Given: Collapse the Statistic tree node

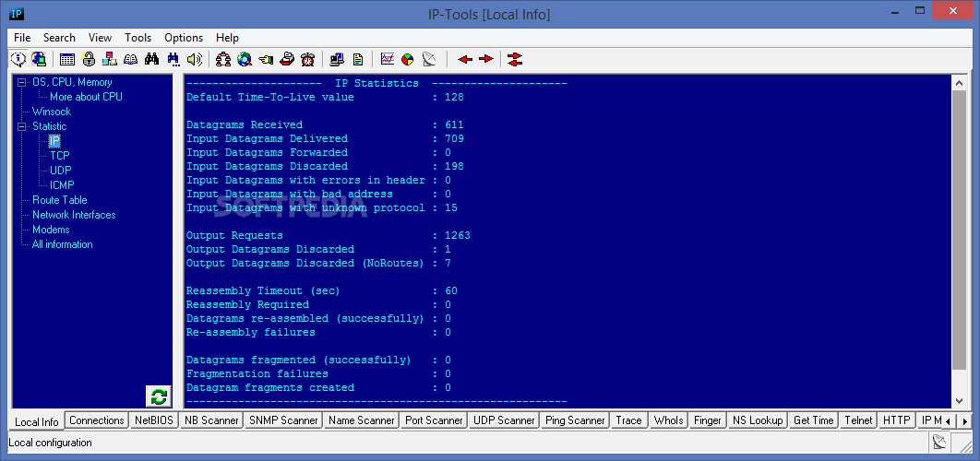Looking at the screenshot, I should pos(22,126).
